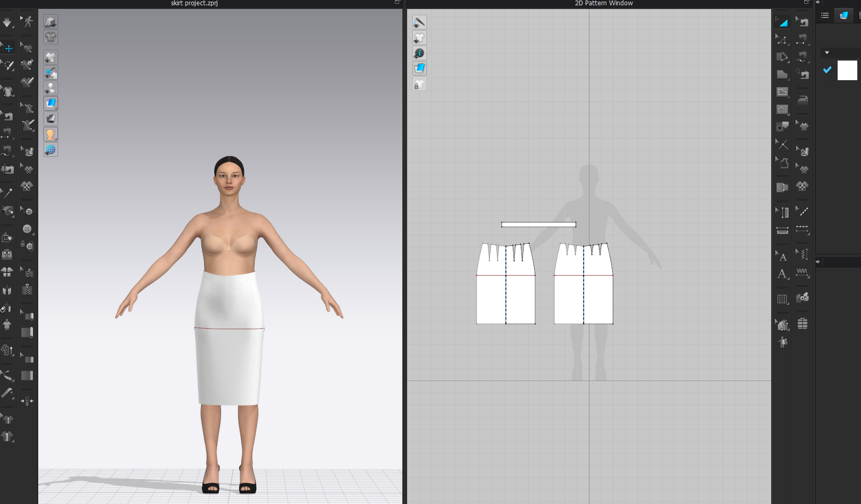This screenshot has height=504, width=861.
Task: Pop out the skirt project 3D window
Action: click(398, 3)
